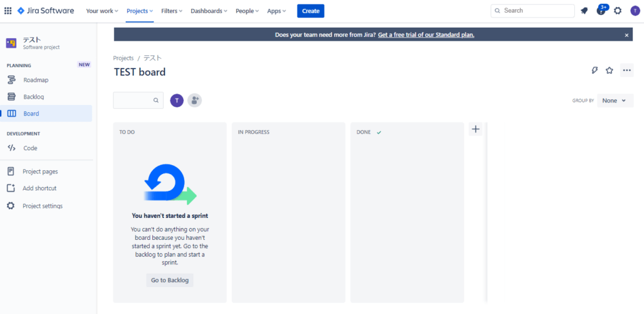
Task: Dismiss the Jira trial banner
Action: tap(626, 35)
